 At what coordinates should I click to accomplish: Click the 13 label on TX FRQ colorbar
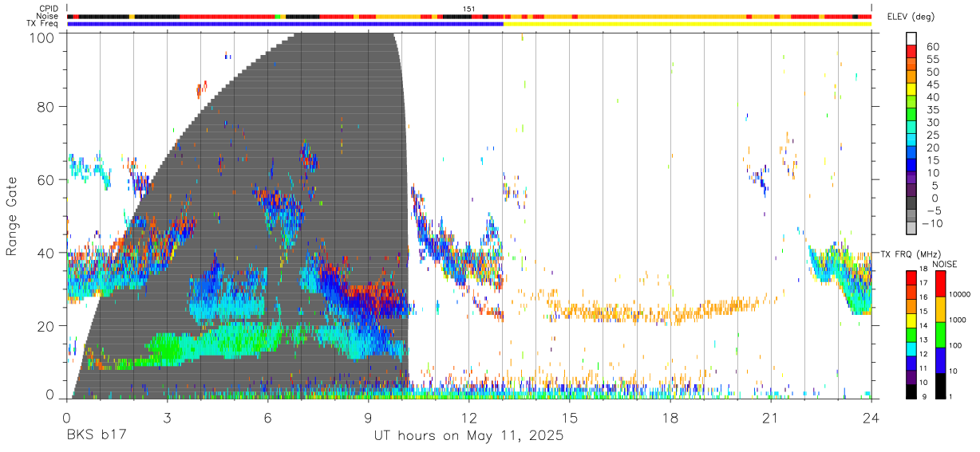[925, 340]
